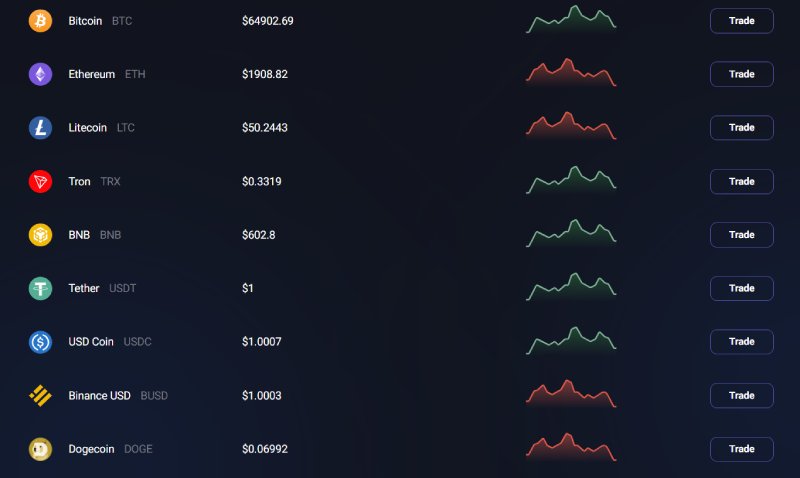Select Dogecoin red trend chart
Screen dimensions: 800x478
(x=571, y=447)
